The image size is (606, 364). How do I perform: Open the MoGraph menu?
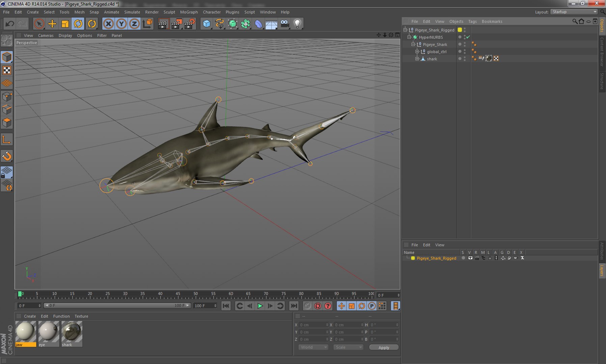[189, 12]
